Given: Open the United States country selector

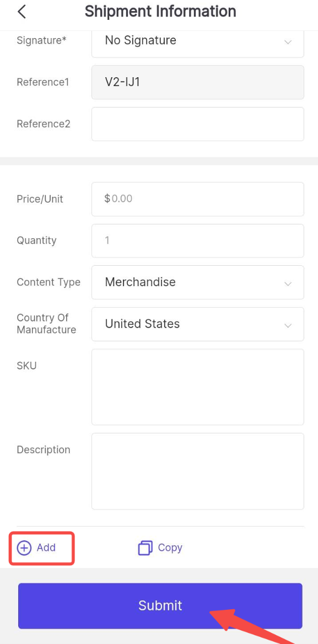Looking at the screenshot, I should pyautogui.click(x=198, y=324).
